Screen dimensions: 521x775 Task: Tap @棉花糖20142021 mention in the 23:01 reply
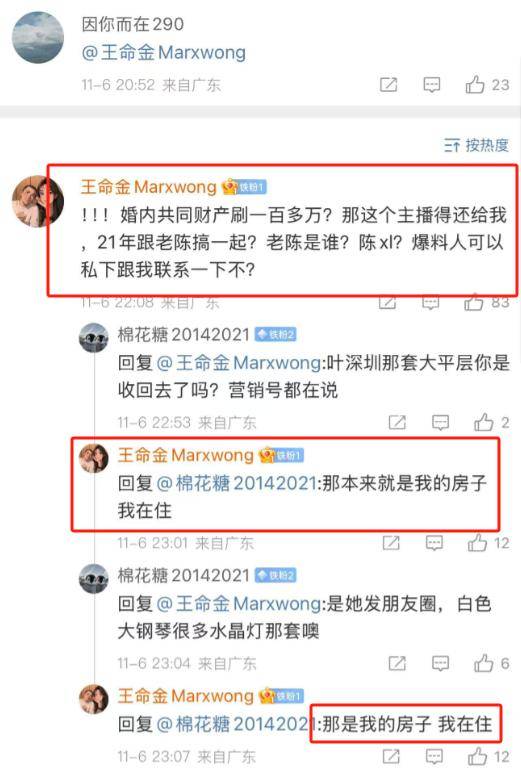click(x=237, y=482)
